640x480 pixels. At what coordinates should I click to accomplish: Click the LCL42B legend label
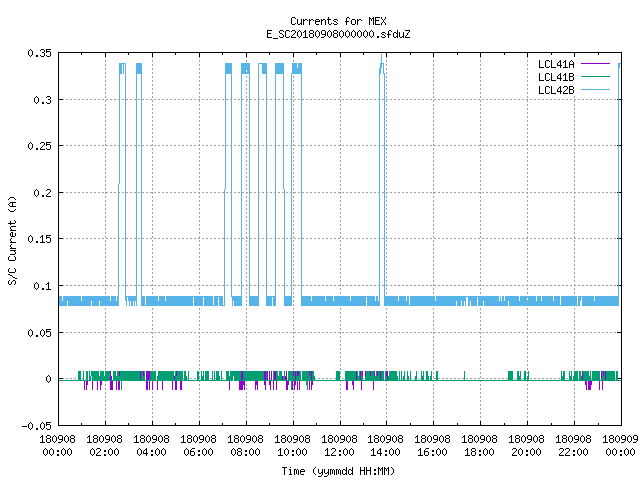[556, 90]
